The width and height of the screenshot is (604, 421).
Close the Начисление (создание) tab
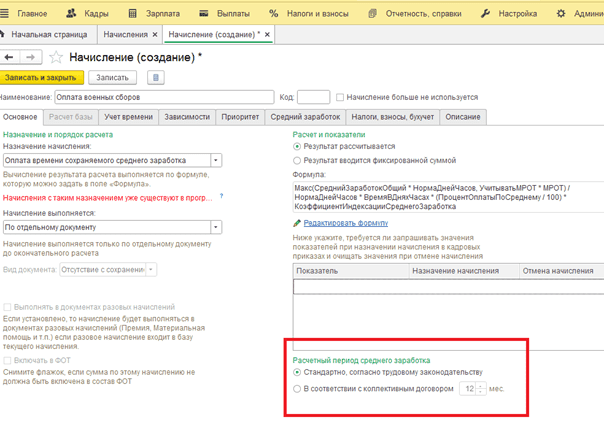(x=267, y=35)
